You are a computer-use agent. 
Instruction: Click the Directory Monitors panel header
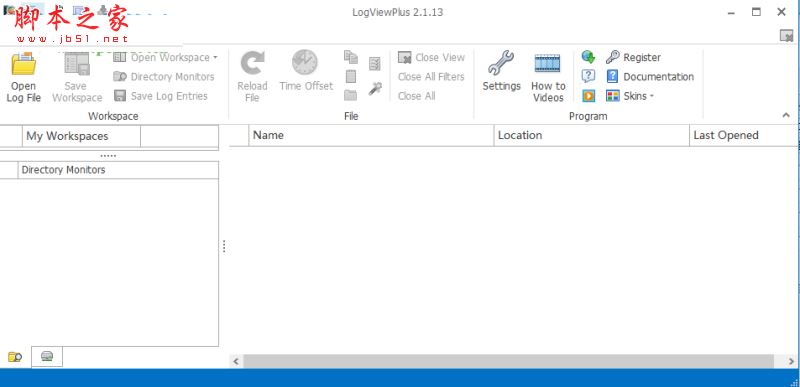[118, 170]
